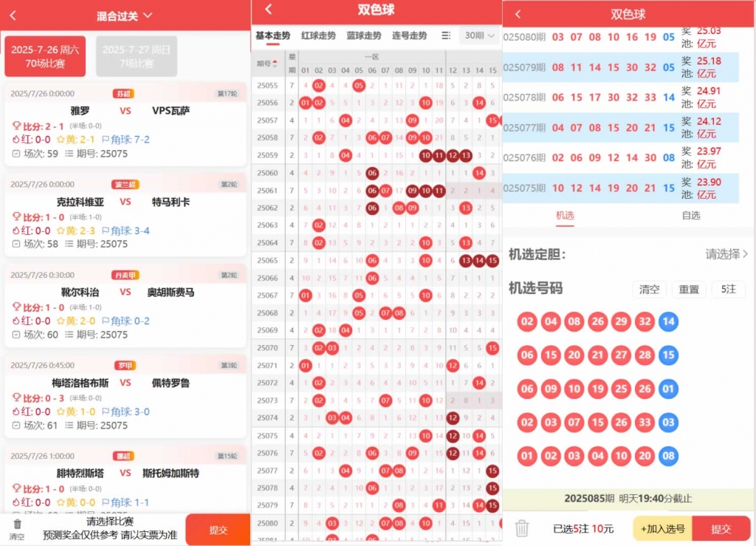Go back from the 双色球 number picker
The height and width of the screenshot is (546, 756).
click(518, 14)
